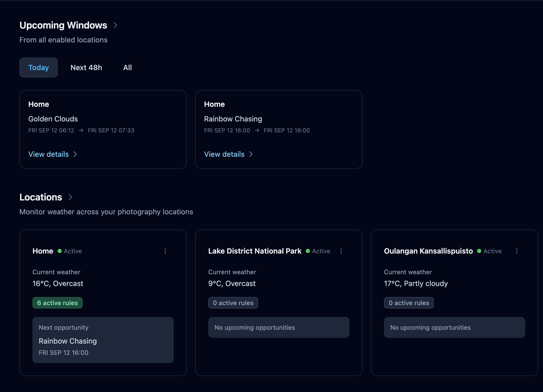Screen dimensions: 543x392
Task: Open the Next opportunity Rainbow Chasing box
Action: pos(103,340)
